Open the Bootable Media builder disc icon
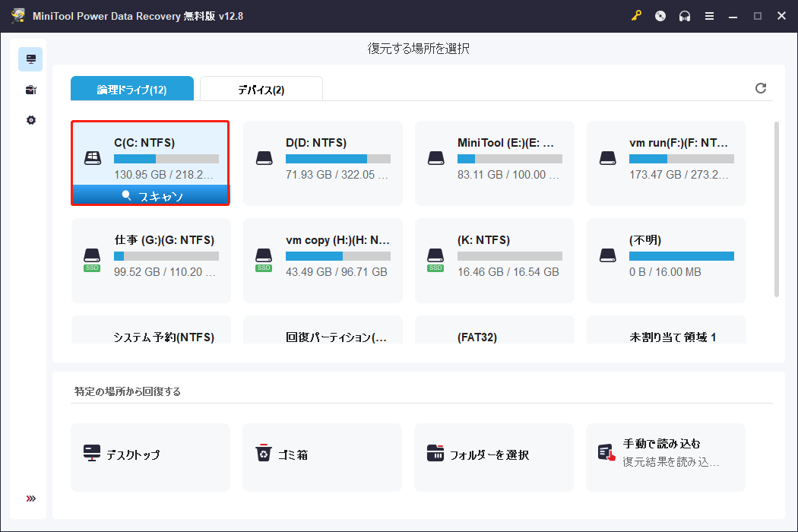Image resolution: width=798 pixels, height=532 pixels. (x=660, y=15)
